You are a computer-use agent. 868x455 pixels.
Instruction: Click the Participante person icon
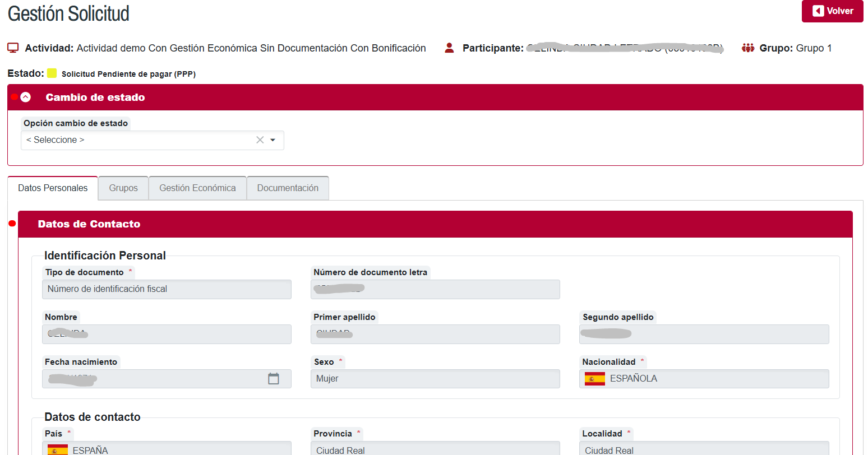pos(449,48)
